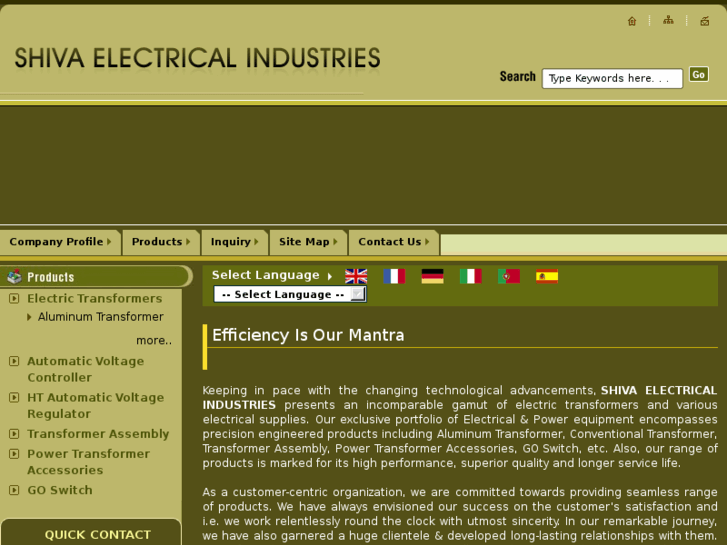This screenshot has height=545, width=727.
Task: Select the Spanish flag language
Action: tap(547, 276)
